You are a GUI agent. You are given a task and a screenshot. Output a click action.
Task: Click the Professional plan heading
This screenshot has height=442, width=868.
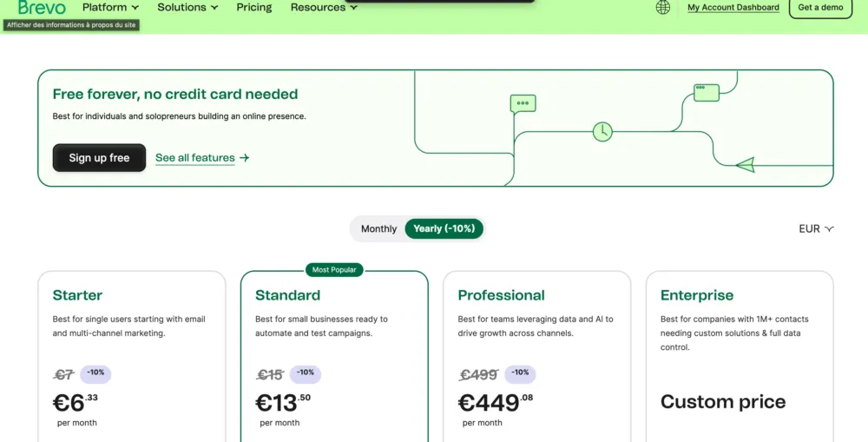(501, 295)
